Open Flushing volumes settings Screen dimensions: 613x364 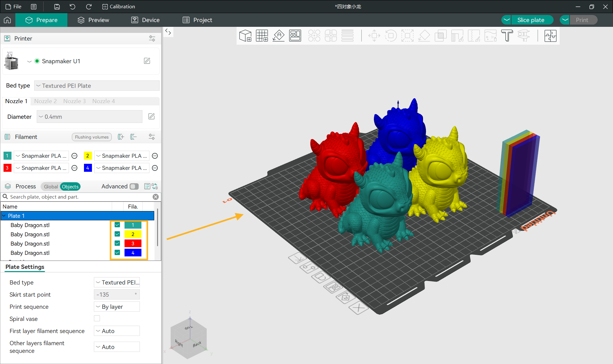pos(92,137)
